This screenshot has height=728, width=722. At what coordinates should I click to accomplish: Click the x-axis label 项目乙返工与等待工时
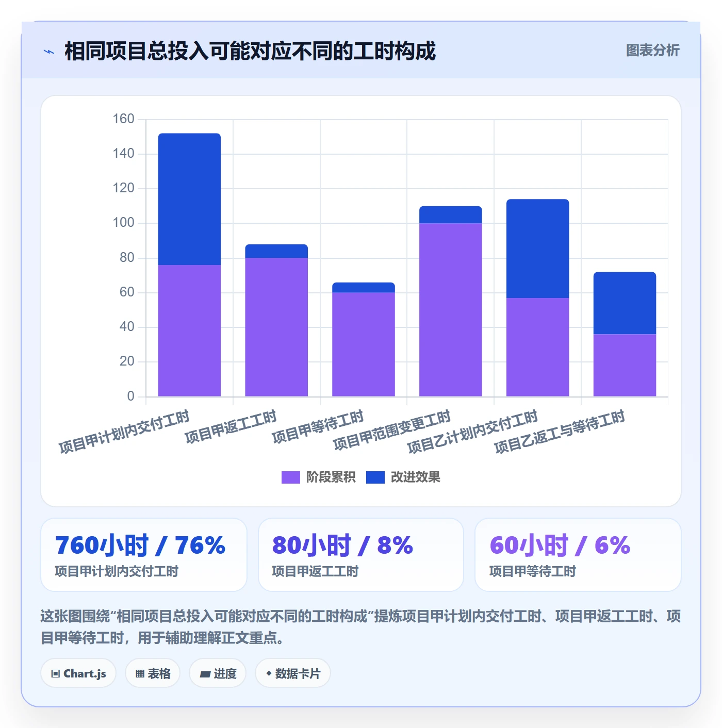(x=560, y=432)
